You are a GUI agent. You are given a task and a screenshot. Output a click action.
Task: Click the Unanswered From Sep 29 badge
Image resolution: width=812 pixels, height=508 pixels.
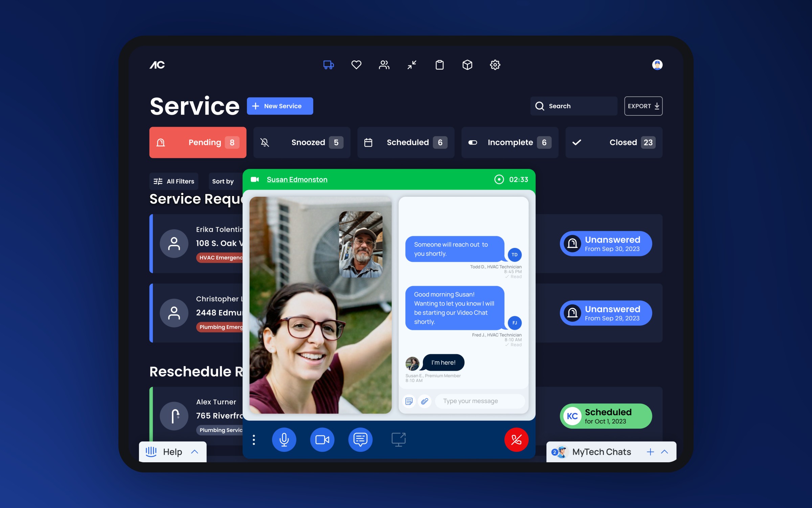(x=606, y=313)
